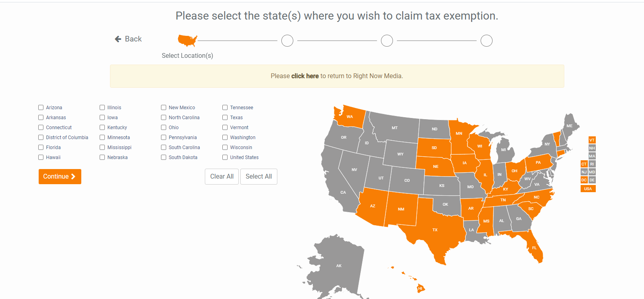
Task: Click Washington state on the map
Action: [350, 117]
